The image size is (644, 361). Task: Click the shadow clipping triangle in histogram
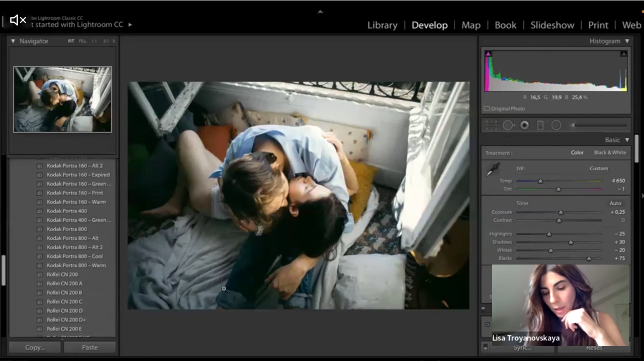tap(488, 54)
